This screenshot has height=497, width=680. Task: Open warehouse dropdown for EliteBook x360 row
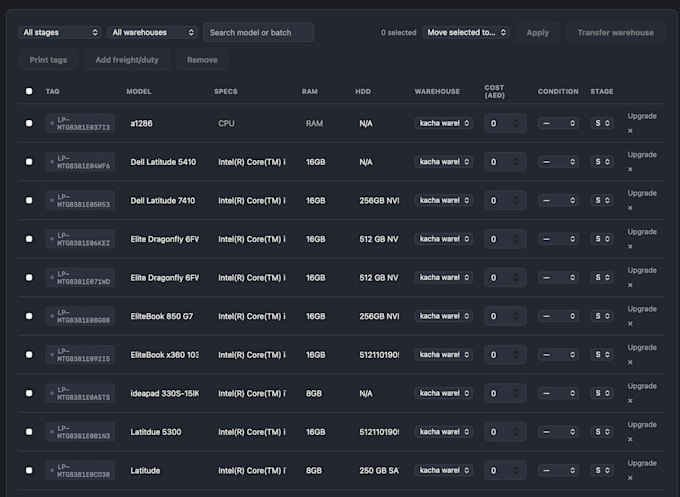pyautogui.click(x=444, y=355)
